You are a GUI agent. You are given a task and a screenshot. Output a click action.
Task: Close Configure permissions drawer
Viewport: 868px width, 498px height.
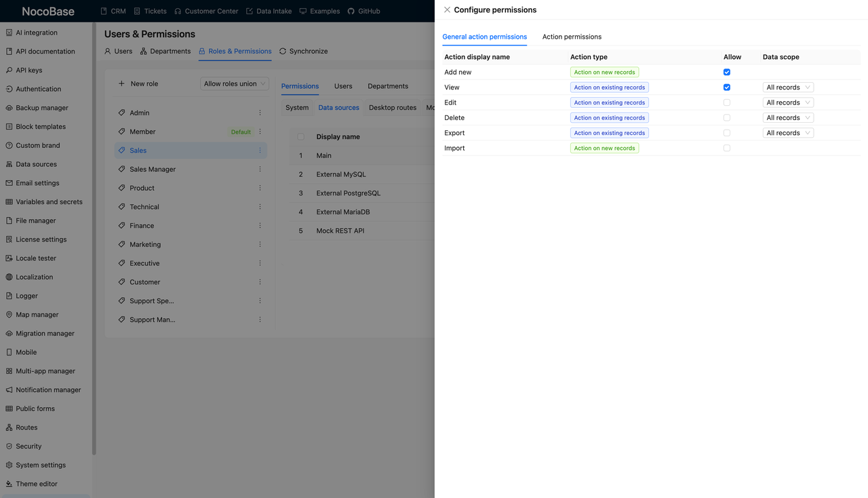pyautogui.click(x=447, y=9)
